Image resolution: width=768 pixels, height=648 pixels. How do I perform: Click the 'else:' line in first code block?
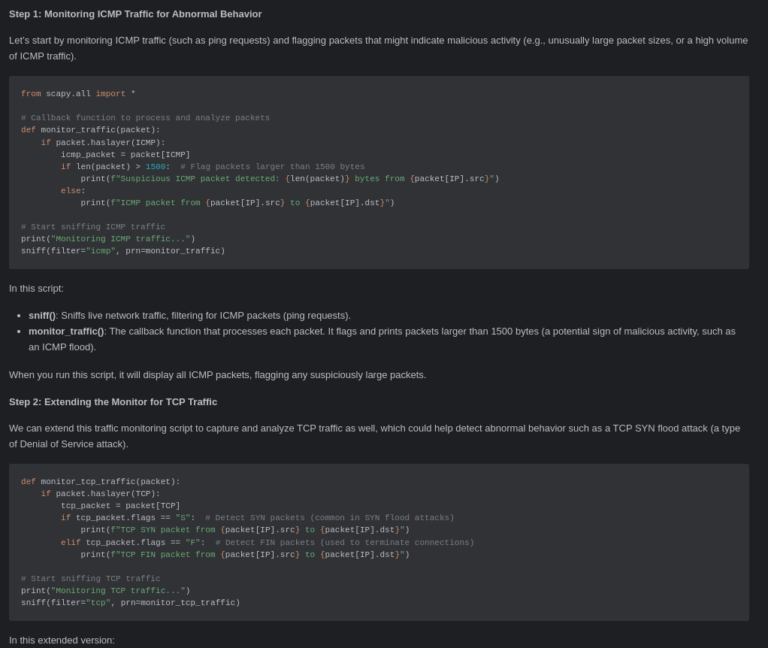pos(73,190)
